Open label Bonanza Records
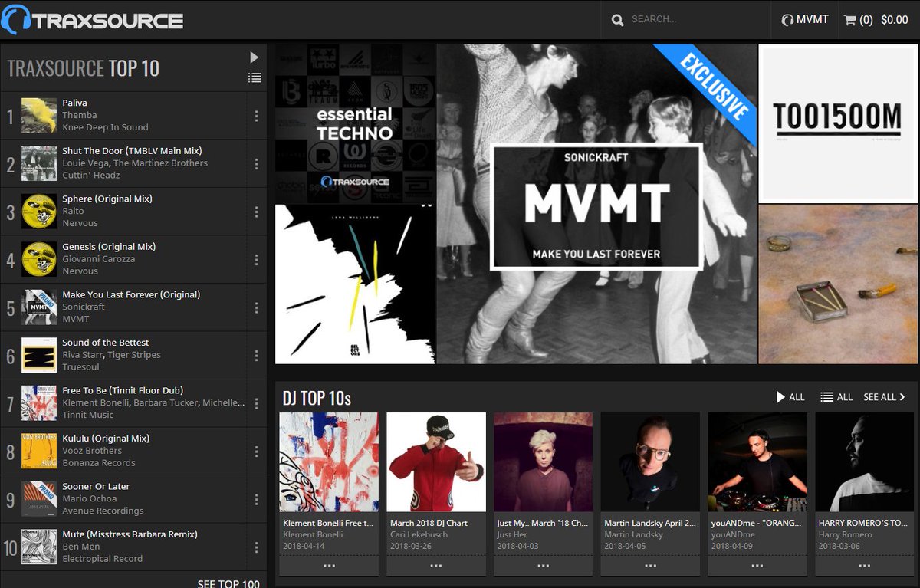920x588 pixels. [x=99, y=462]
